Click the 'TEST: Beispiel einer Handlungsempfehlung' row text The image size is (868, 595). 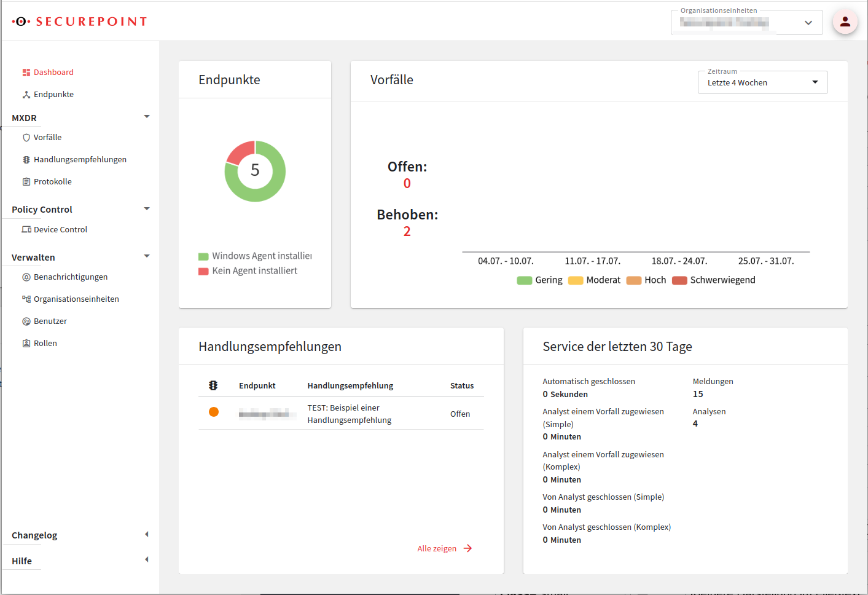tap(350, 414)
